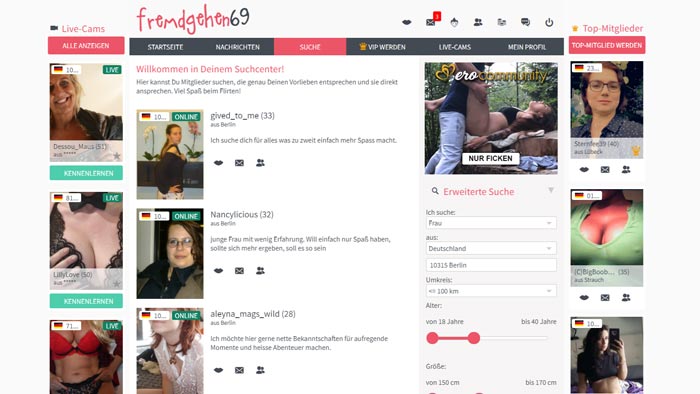Click Kennenlernen under LillyLove
This screenshot has width=700, height=394.
[86, 301]
